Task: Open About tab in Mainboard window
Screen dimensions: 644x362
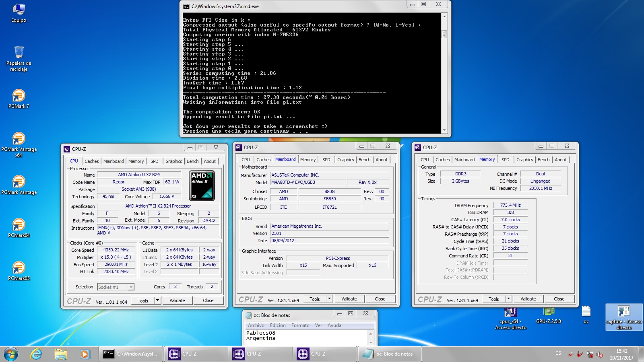Action: pyautogui.click(x=382, y=160)
